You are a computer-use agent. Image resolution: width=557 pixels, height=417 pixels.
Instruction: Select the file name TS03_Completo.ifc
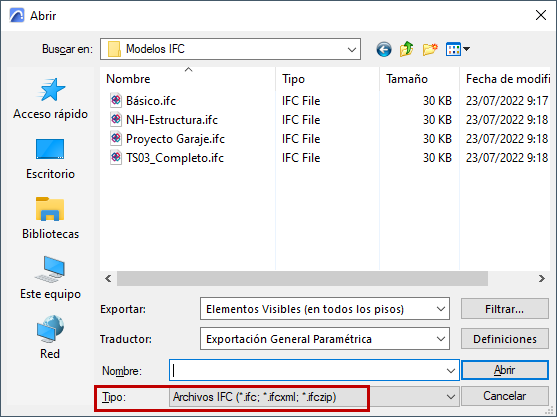click(x=175, y=158)
